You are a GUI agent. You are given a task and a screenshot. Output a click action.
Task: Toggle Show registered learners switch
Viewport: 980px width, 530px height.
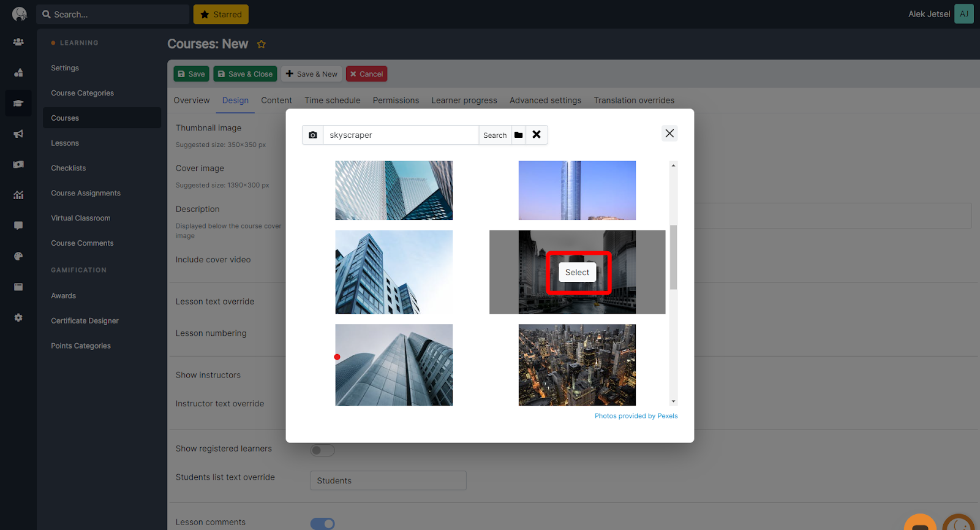(322, 450)
